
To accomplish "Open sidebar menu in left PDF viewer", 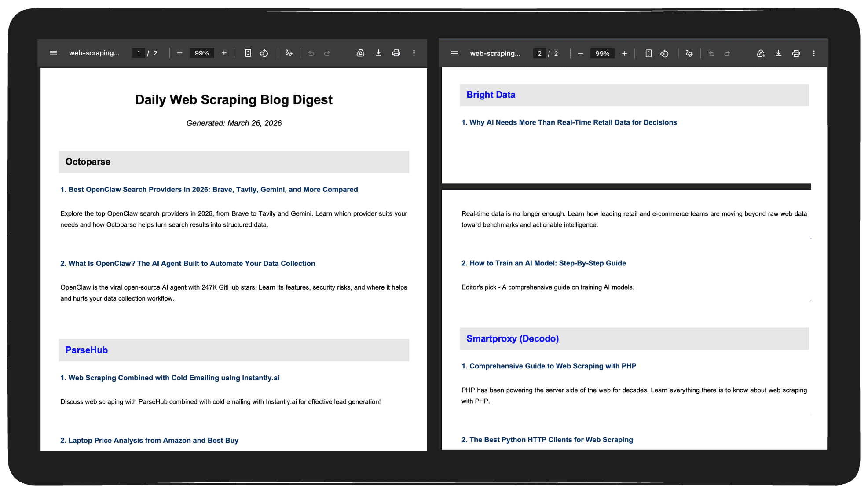I will pyautogui.click(x=53, y=53).
